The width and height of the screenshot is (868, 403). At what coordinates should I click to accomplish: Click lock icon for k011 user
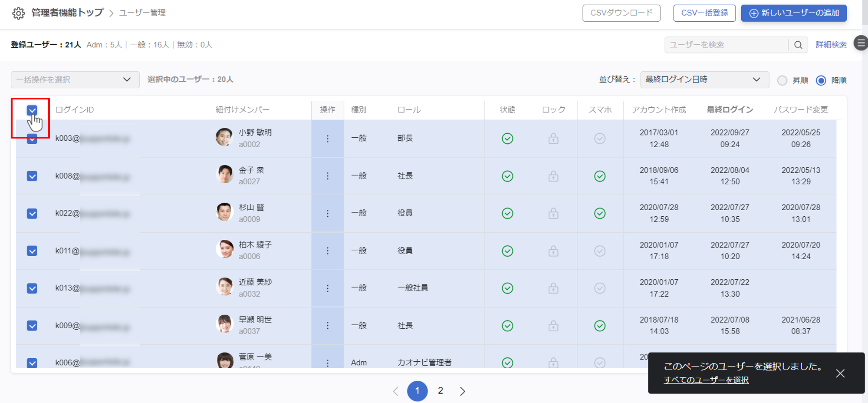(x=553, y=251)
